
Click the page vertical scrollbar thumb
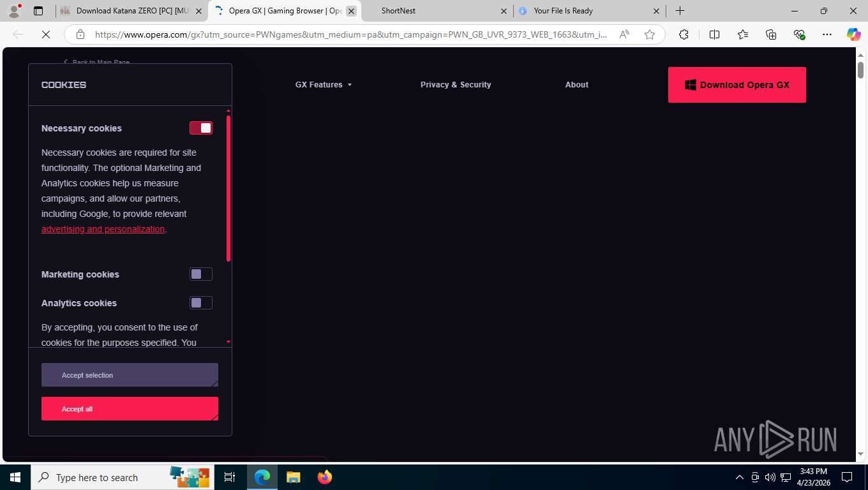(860, 70)
